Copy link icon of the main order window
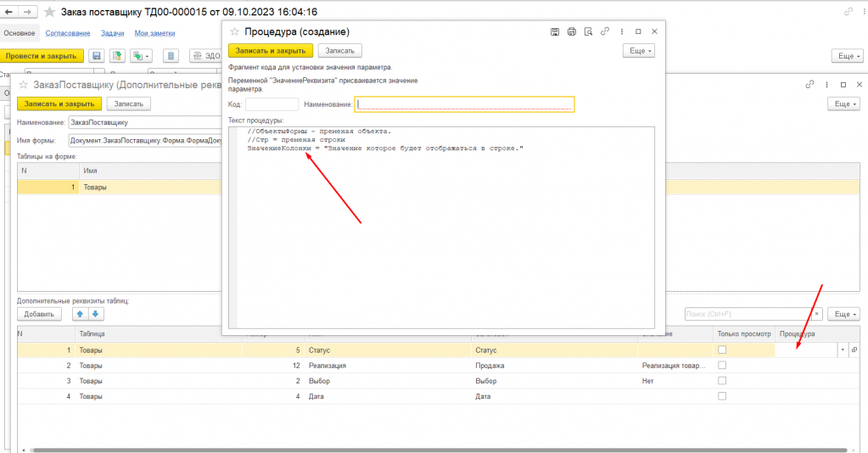The height and width of the screenshot is (453, 868). tap(848, 12)
